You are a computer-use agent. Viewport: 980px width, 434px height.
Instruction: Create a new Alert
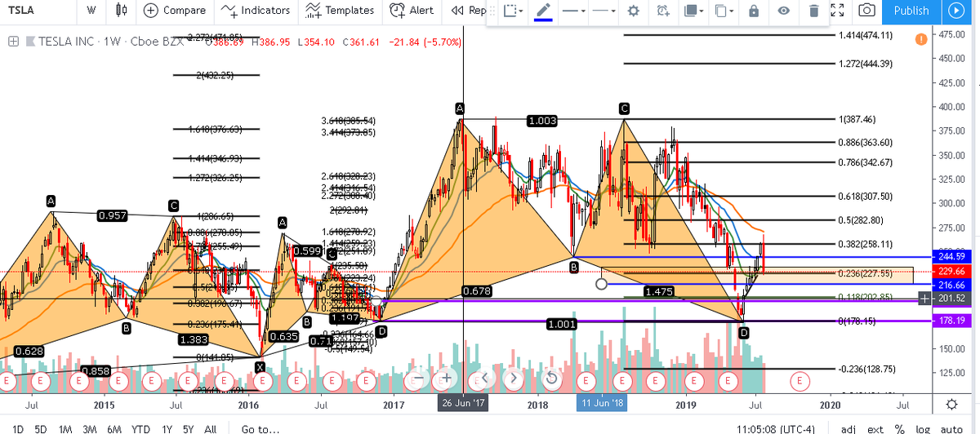(412, 11)
